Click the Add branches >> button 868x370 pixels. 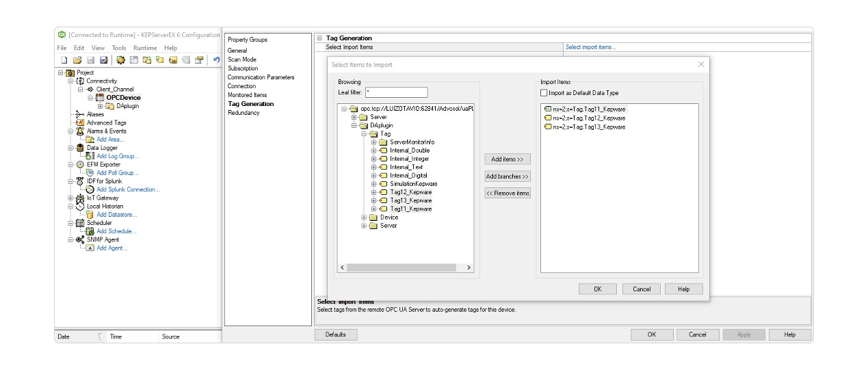click(508, 176)
